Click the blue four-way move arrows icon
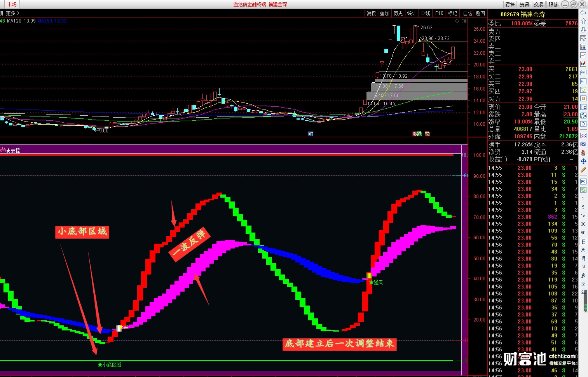 (583, 161)
